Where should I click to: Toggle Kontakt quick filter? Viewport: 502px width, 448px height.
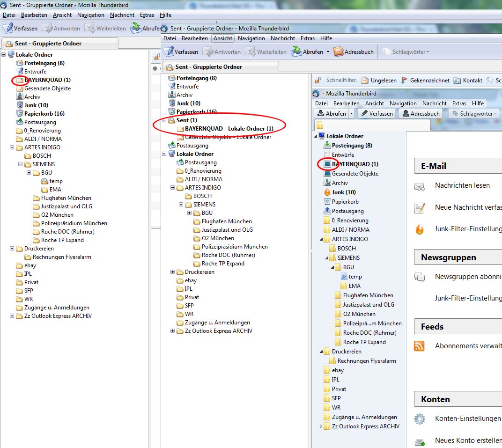[468, 81]
